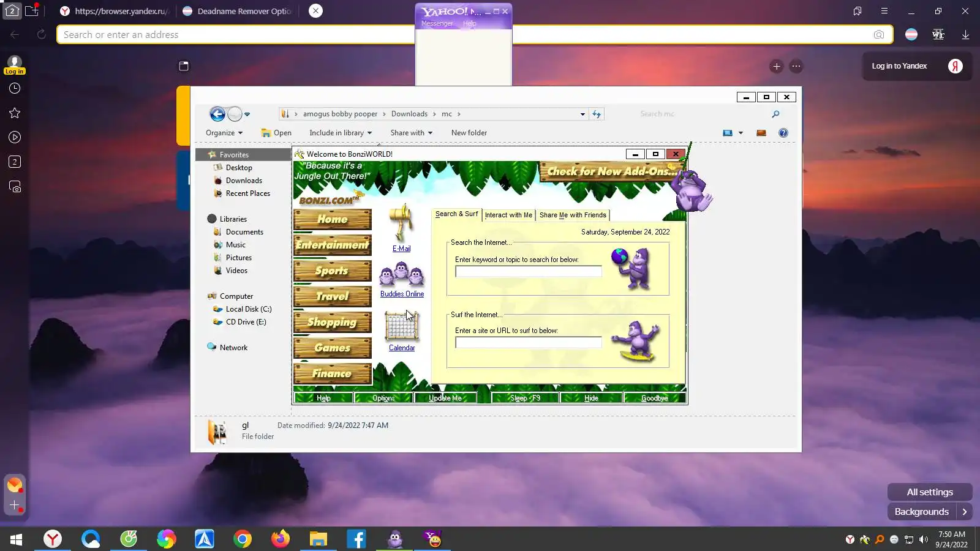Open BonziWORLD Options button
The width and height of the screenshot is (980, 551).
383,398
